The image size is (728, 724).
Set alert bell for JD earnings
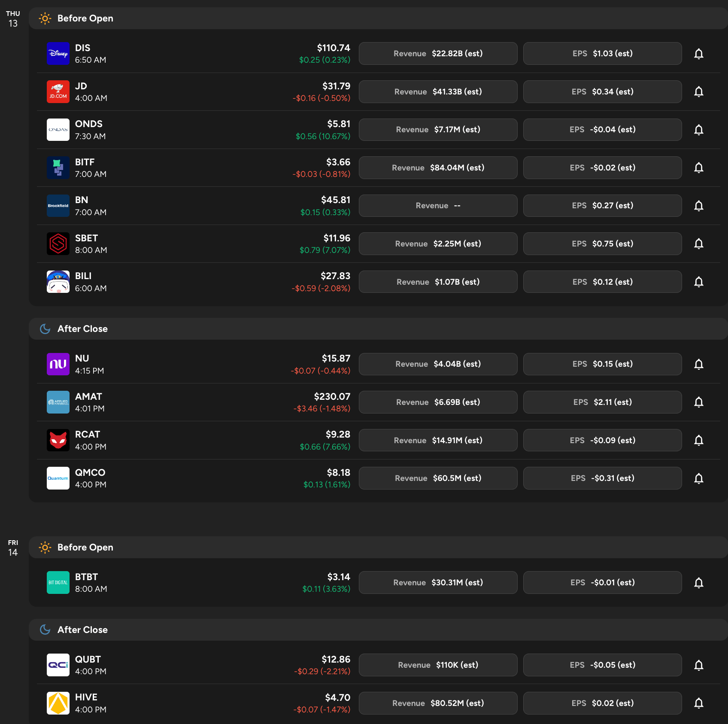pos(699,91)
